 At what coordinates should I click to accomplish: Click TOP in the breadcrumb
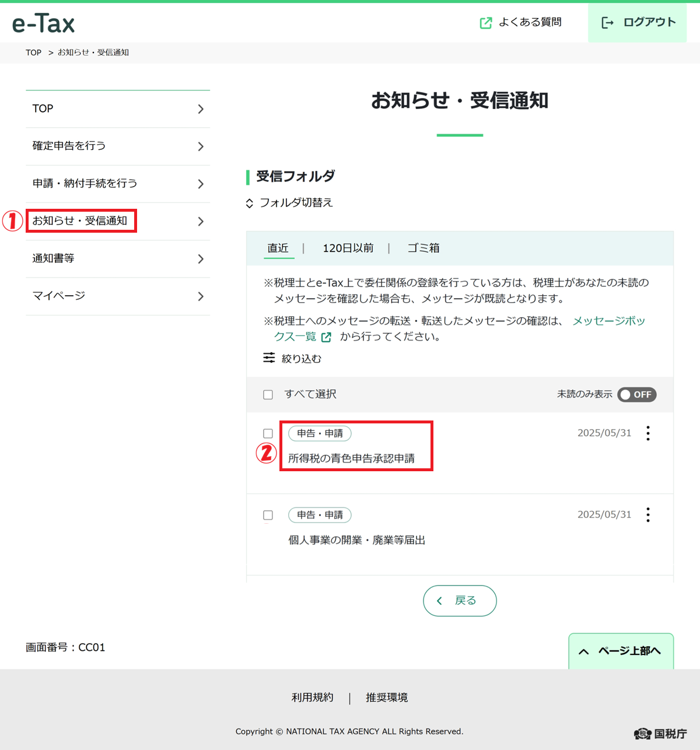coord(33,52)
